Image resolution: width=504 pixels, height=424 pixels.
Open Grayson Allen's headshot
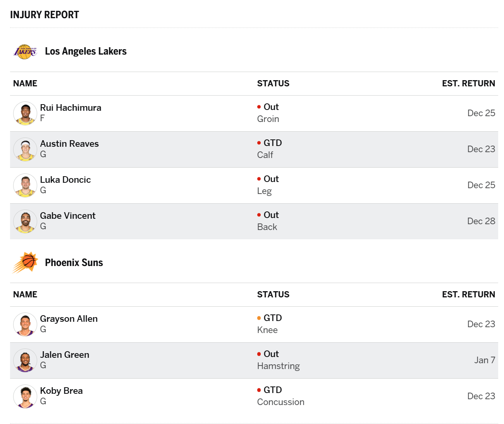click(25, 324)
